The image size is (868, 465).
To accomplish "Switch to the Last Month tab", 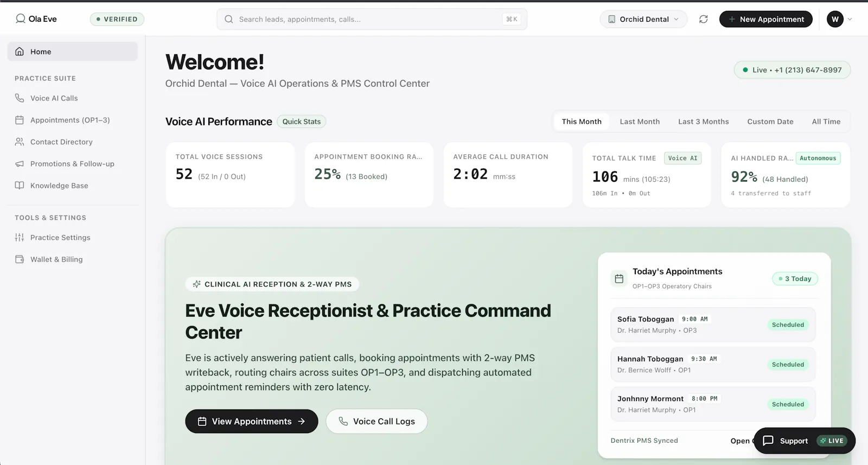I will click(640, 122).
